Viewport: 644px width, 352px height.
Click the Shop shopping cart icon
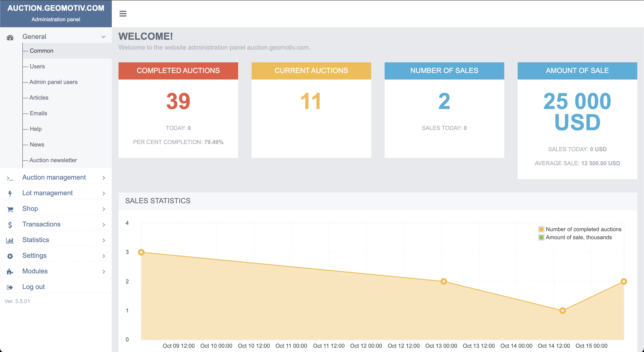click(10, 209)
